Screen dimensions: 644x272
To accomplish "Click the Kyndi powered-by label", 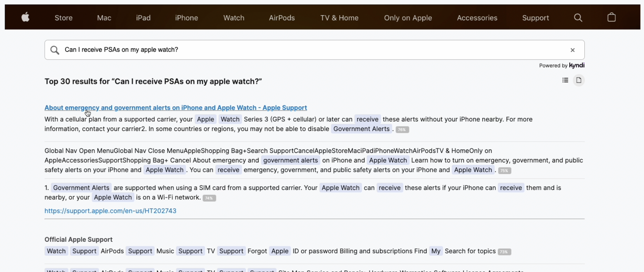I will coord(562,66).
